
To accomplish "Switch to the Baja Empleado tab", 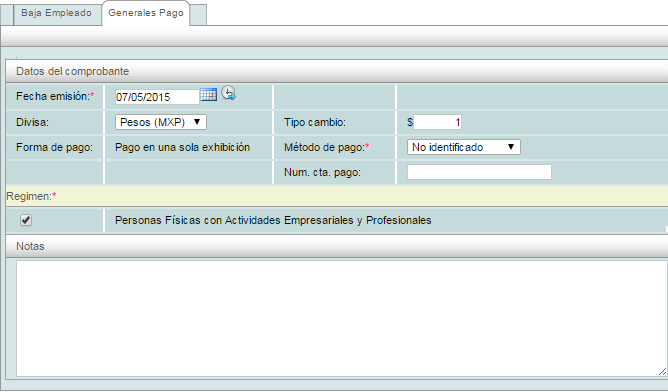I will 56,13.
